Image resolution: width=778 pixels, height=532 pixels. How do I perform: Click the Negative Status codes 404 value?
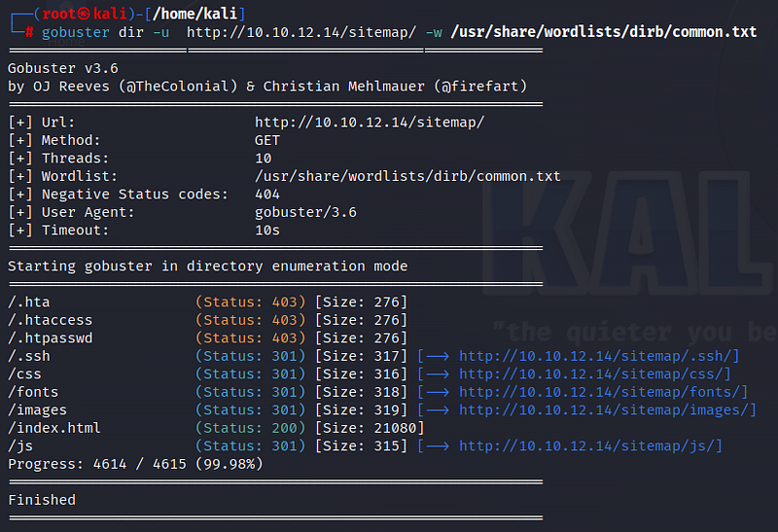tap(267, 194)
